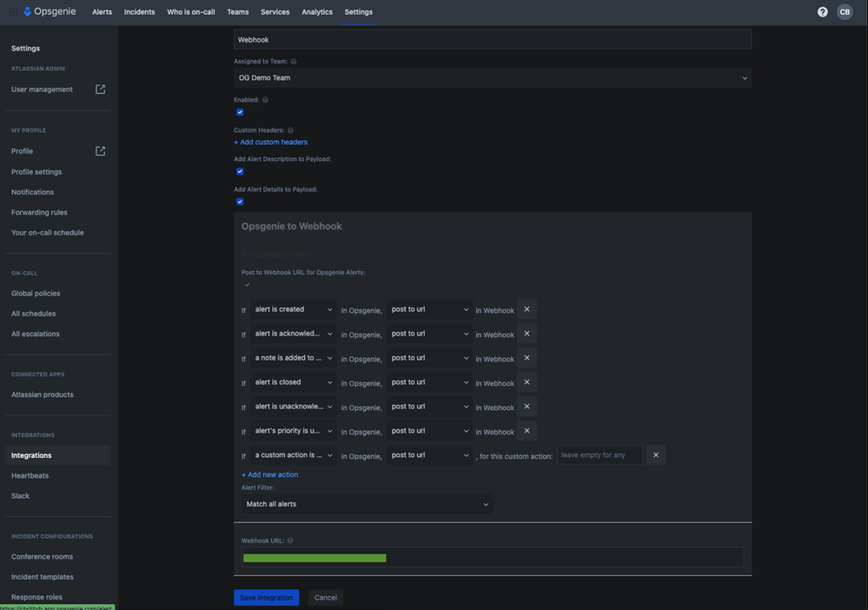Open the Services top menu

tap(275, 12)
